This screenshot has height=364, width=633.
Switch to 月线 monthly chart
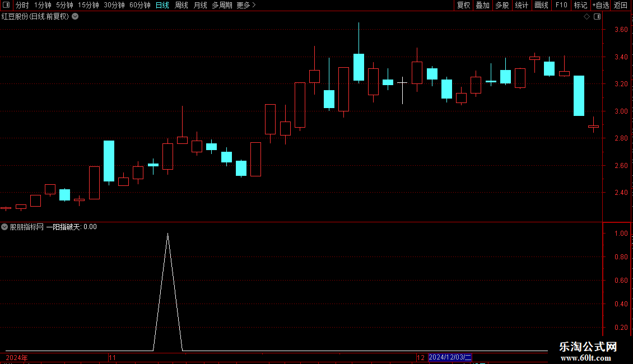coord(200,5)
